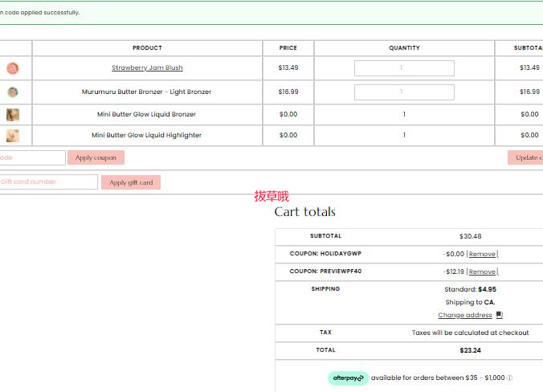Click the code applied successfully message
Viewport: 543px width, 392px height.
[40, 13]
